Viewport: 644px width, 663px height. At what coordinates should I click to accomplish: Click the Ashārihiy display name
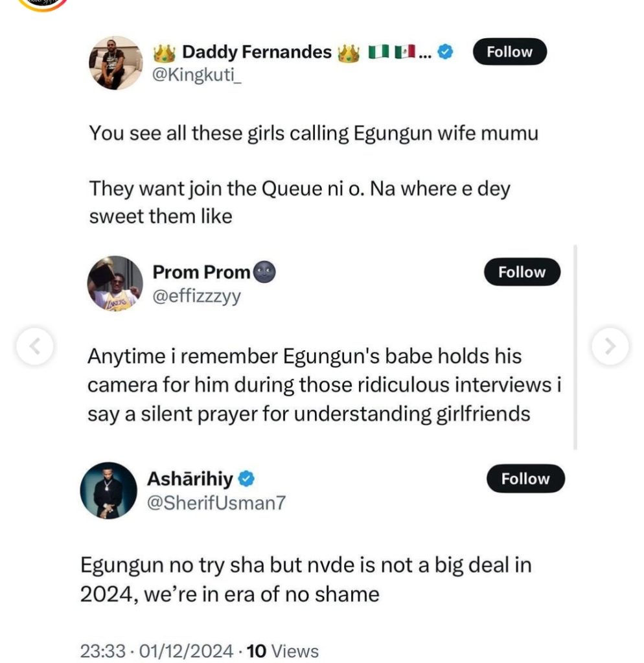pos(190,479)
